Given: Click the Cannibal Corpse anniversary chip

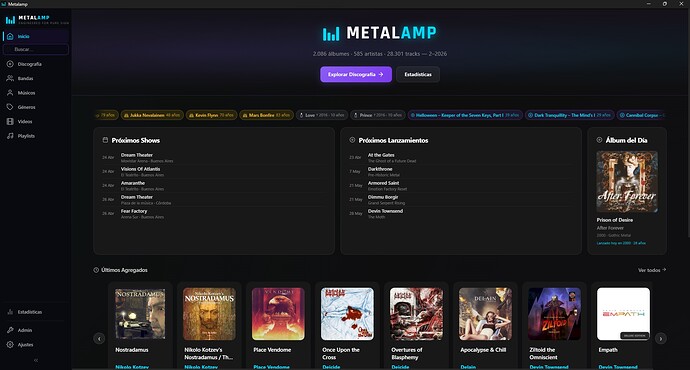Looking at the screenshot, I should [641, 115].
